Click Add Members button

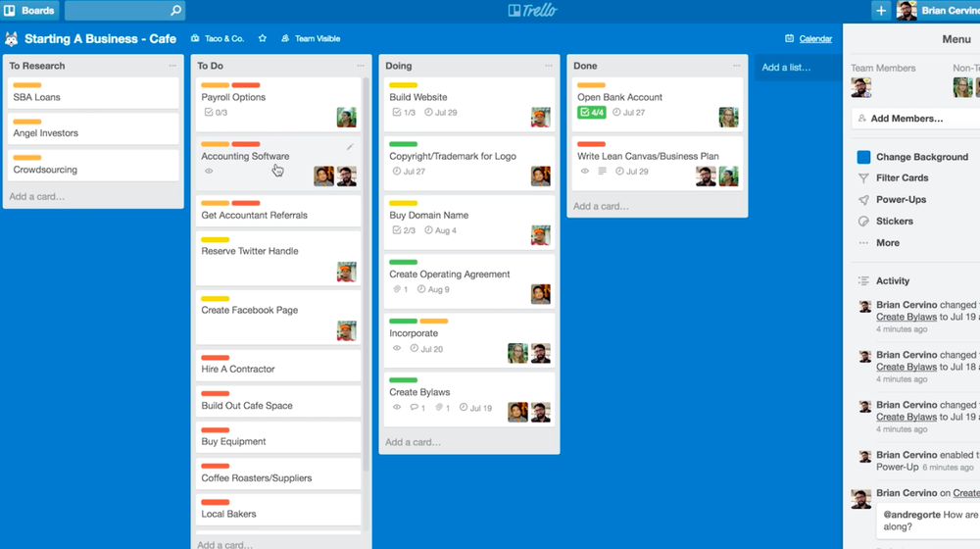pyautogui.click(x=915, y=119)
